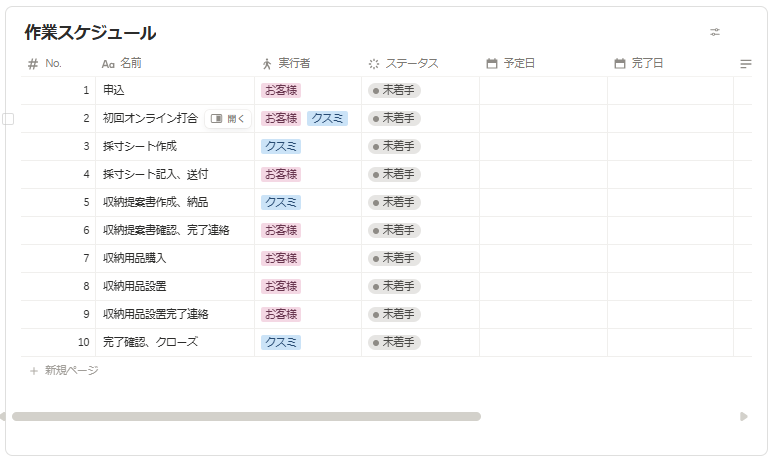Click the 予定日 cell for row 3
The height and width of the screenshot is (461, 779).
click(543, 146)
